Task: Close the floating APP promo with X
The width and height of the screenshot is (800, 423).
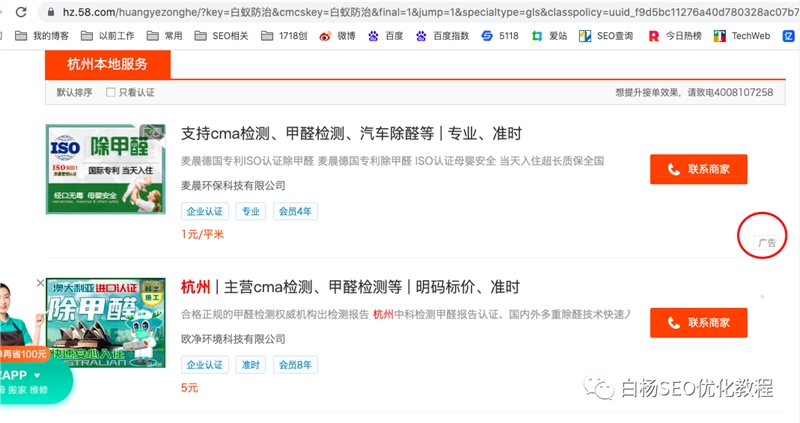Action: pyautogui.click(x=41, y=283)
